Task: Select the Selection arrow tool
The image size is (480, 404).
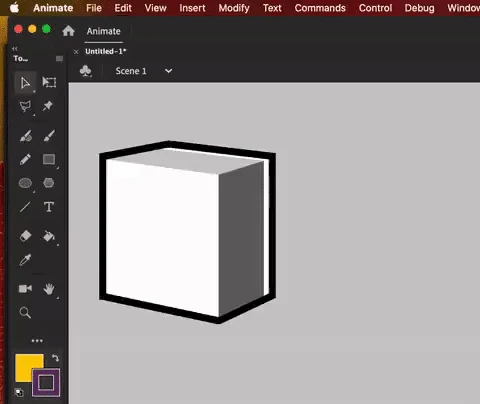Action: pos(25,83)
